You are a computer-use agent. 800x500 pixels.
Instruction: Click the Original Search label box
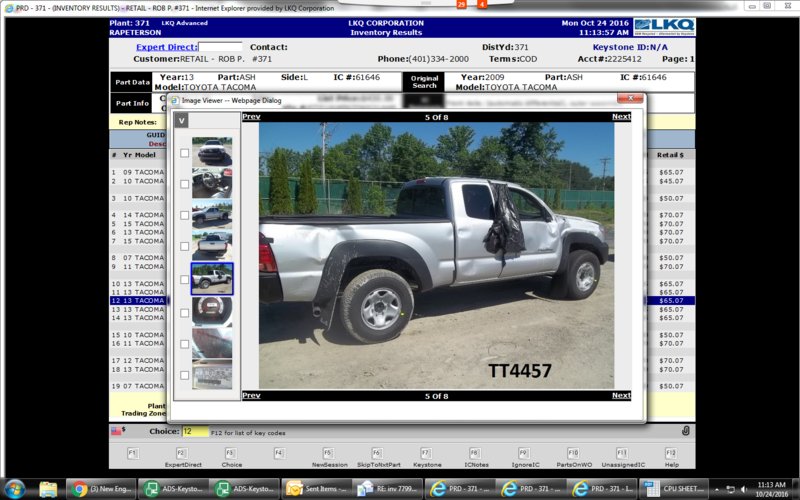click(424, 82)
